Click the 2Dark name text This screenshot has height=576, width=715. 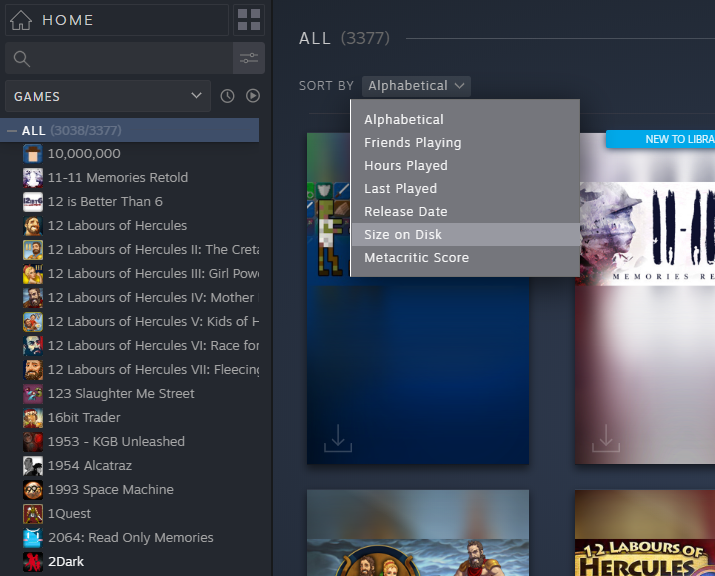(66, 562)
